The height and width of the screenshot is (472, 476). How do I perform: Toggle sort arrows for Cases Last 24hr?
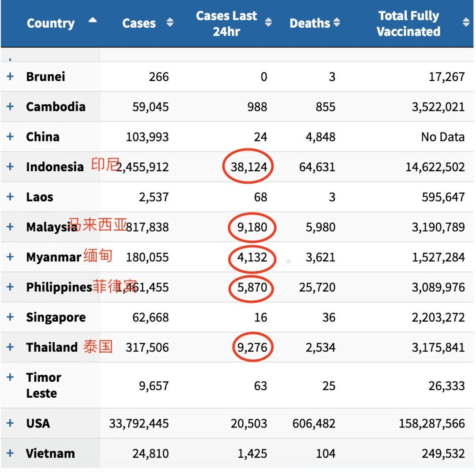coord(268,22)
